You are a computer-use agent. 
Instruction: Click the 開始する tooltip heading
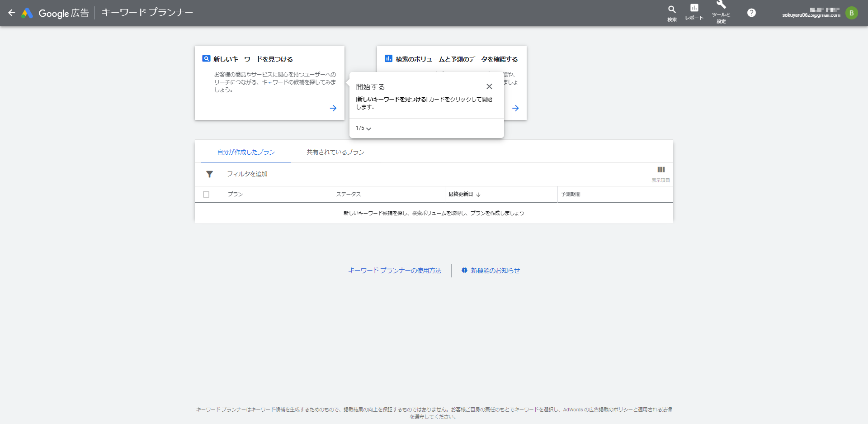(370, 87)
